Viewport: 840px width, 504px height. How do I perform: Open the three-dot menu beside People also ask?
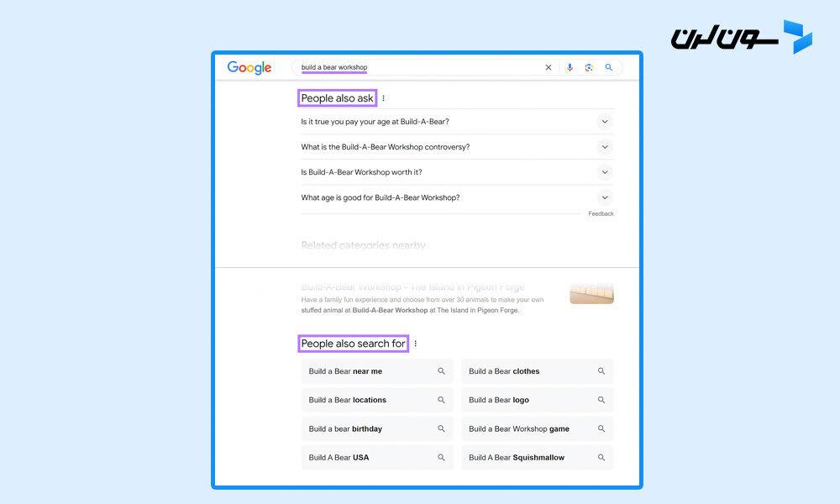(x=383, y=98)
